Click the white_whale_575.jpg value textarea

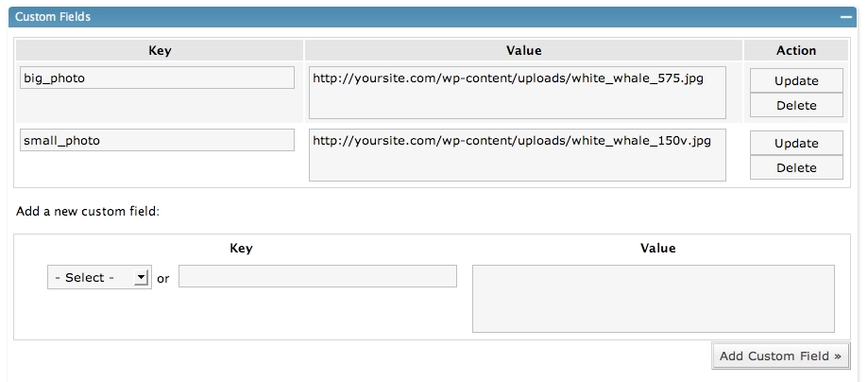click(x=517, y=92)
